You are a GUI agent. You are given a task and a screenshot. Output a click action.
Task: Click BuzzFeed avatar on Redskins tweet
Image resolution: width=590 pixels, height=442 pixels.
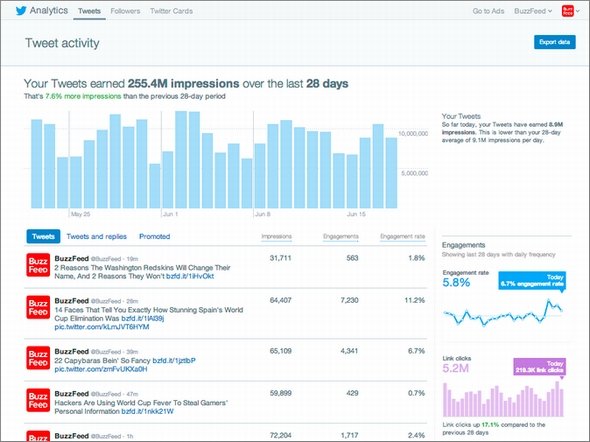38,265
